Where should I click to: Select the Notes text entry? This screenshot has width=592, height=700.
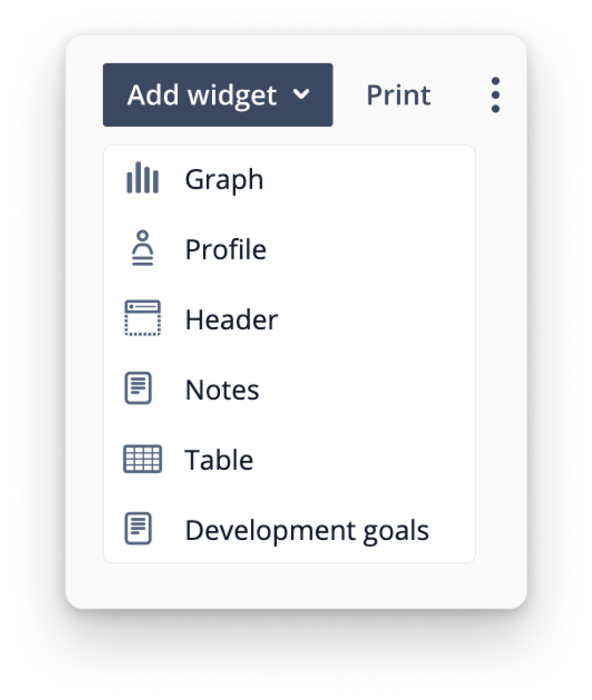click(222, 390)
